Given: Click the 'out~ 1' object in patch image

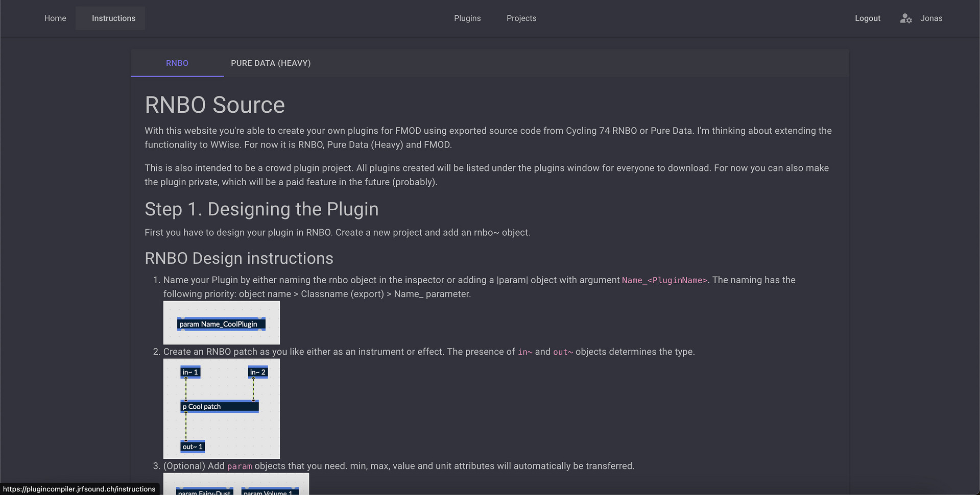Looking at the screenshot, I should tap(193, 447).
